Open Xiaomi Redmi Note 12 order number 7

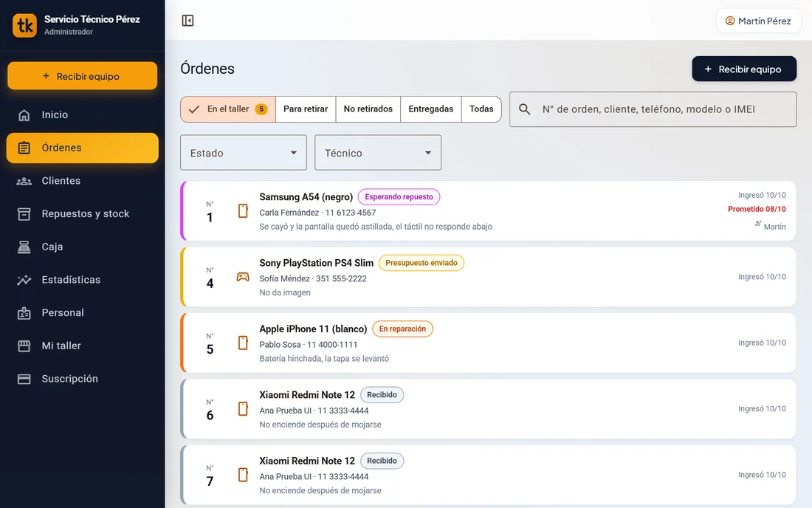(x=489, y=475)
